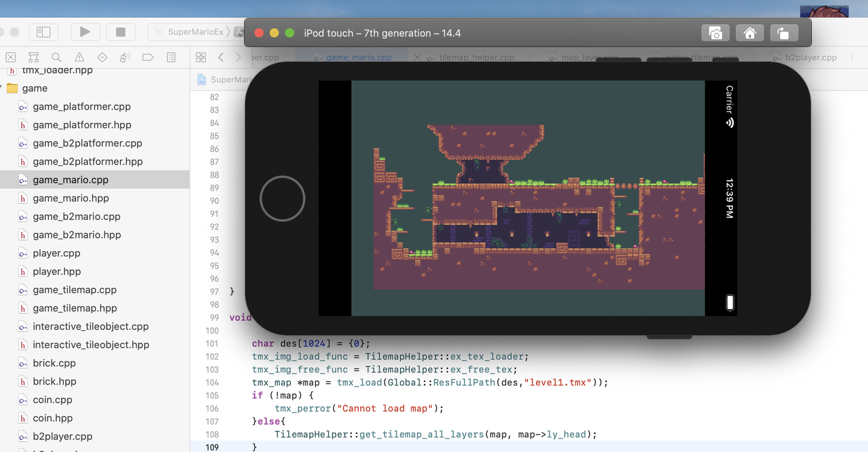Tap the iPod home button circle

click(282, 198)
